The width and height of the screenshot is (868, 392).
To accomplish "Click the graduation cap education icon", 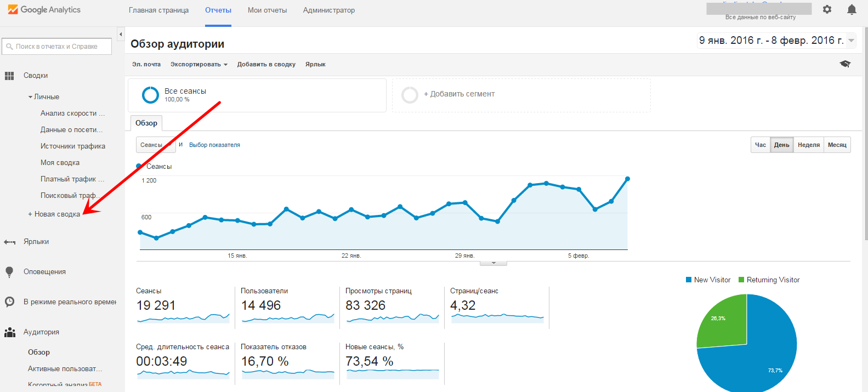I will tap(845, 64).
